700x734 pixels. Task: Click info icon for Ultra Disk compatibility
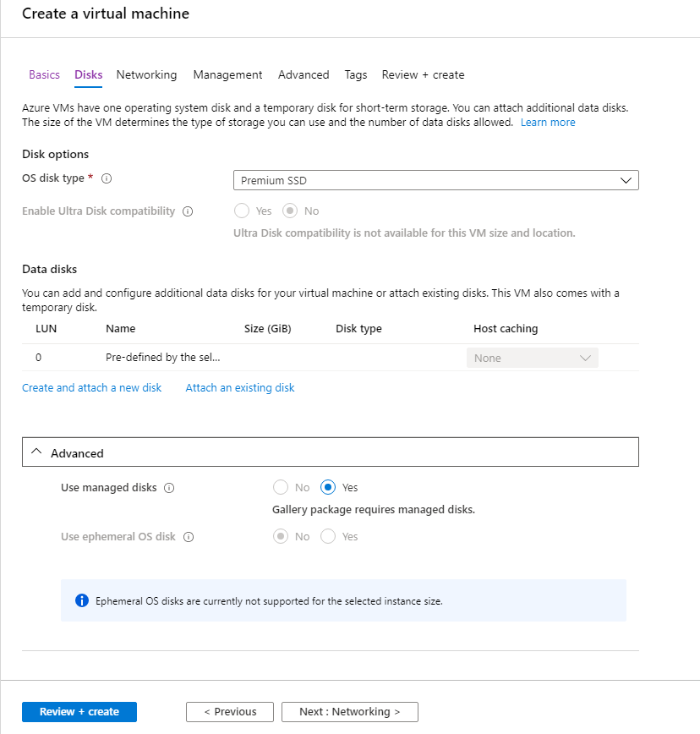click(x=188, y=211)
